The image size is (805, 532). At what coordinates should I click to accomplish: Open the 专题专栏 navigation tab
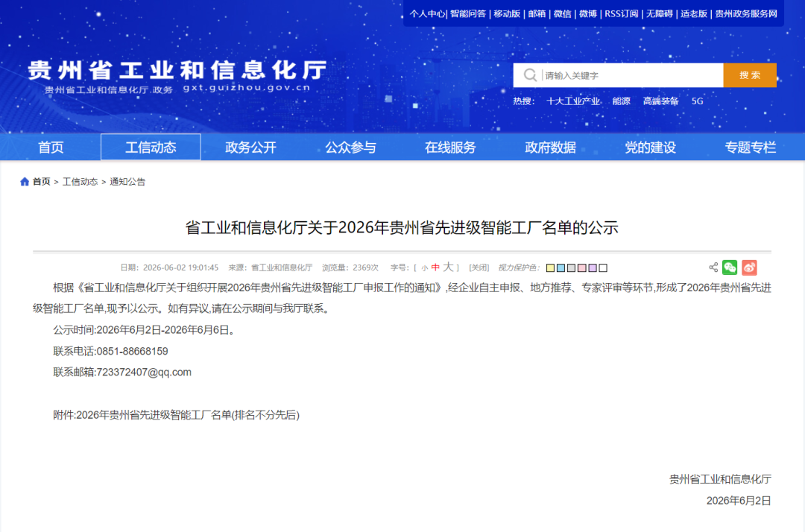coord(750,148)
